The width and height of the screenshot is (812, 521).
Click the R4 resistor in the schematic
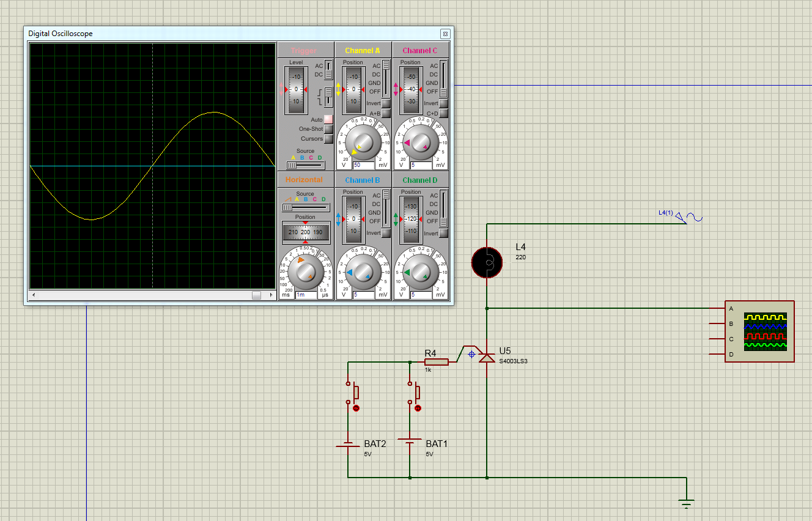tap(437, 362)
